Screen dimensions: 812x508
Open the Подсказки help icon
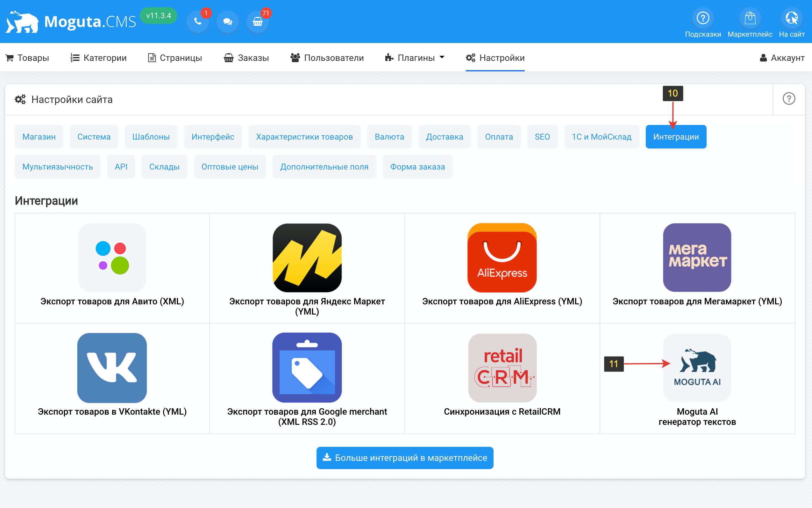pos(702,18)
